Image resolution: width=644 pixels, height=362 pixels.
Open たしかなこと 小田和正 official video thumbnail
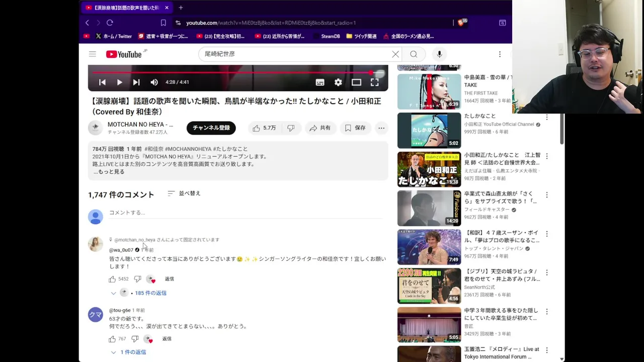[429, 130]
